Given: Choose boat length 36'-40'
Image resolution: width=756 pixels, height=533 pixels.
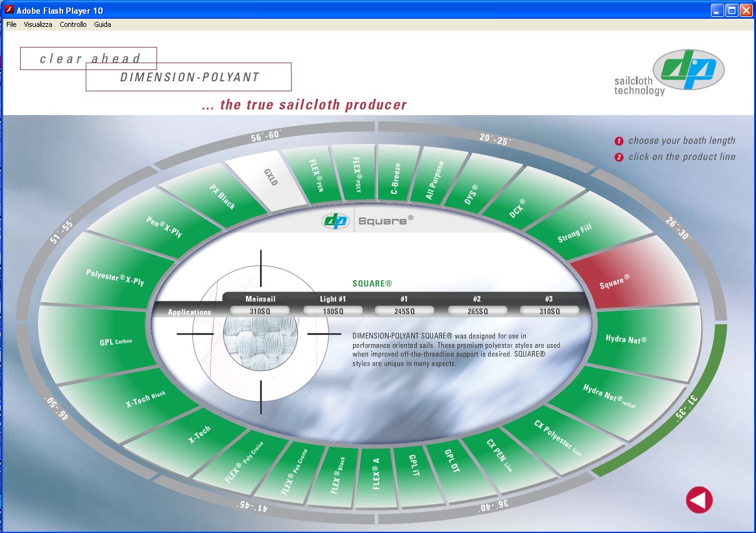Looking at the screenshot, I should pos(493,505).
